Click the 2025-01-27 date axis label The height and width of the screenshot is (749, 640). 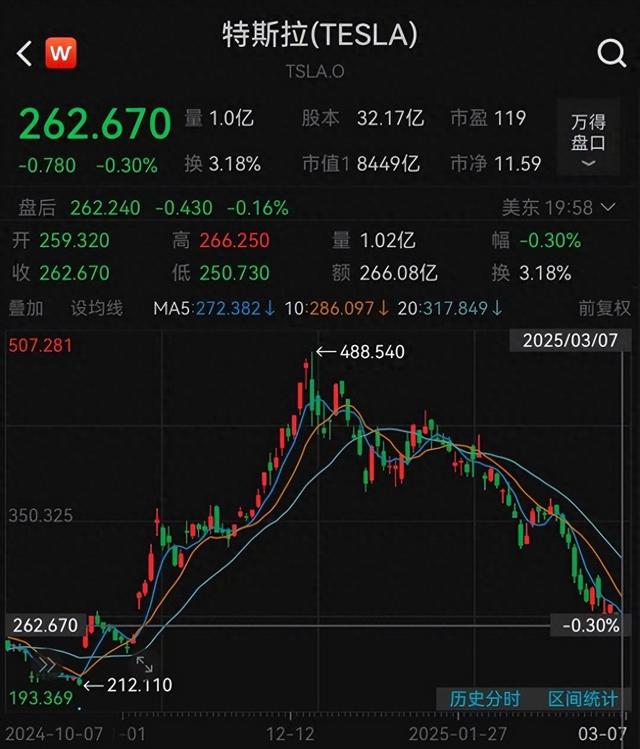coord(458,734)
